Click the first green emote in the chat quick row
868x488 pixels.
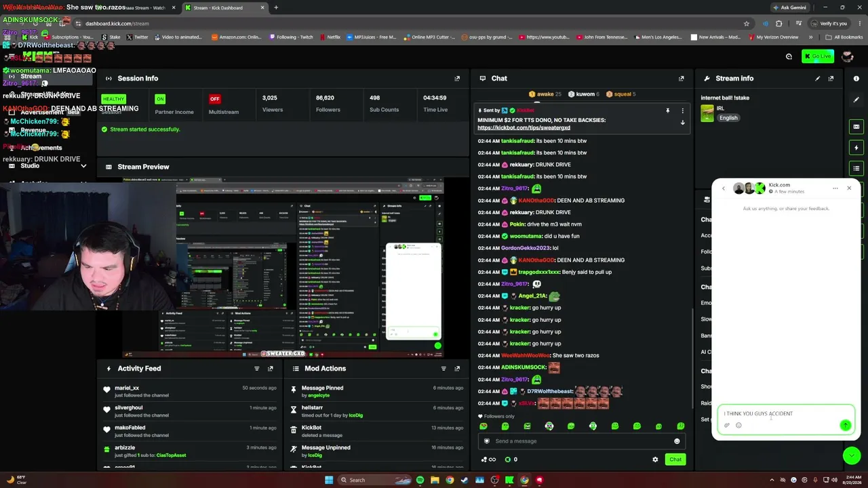pyautogui.click(x=484, y=426)
